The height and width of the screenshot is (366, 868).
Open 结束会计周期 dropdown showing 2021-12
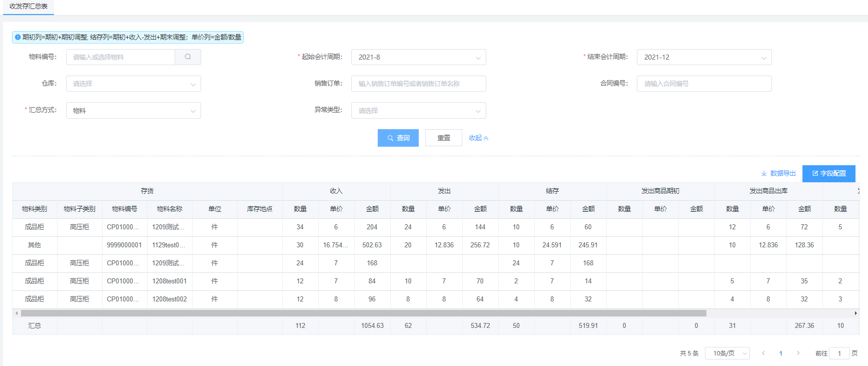click(703, 57)
